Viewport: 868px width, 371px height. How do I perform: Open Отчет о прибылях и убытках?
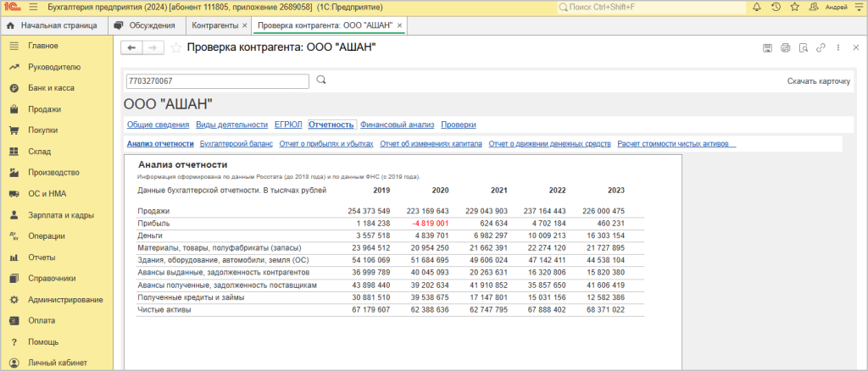[x=326, y=144]
